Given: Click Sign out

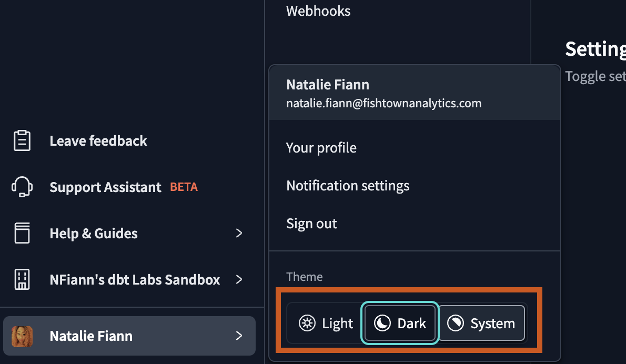Looking at the screenshot, I should tap(311, 223).
